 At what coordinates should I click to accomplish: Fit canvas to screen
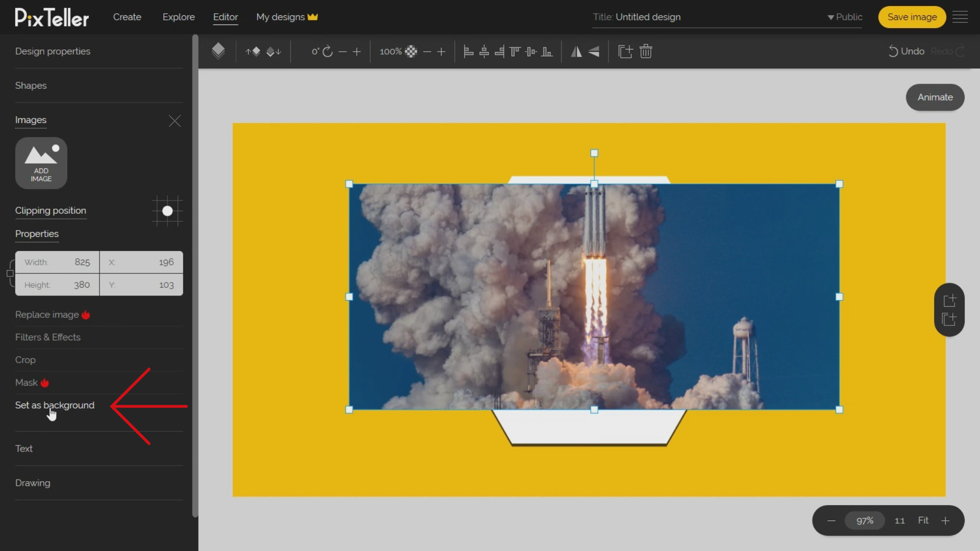(x=923, y=520)
